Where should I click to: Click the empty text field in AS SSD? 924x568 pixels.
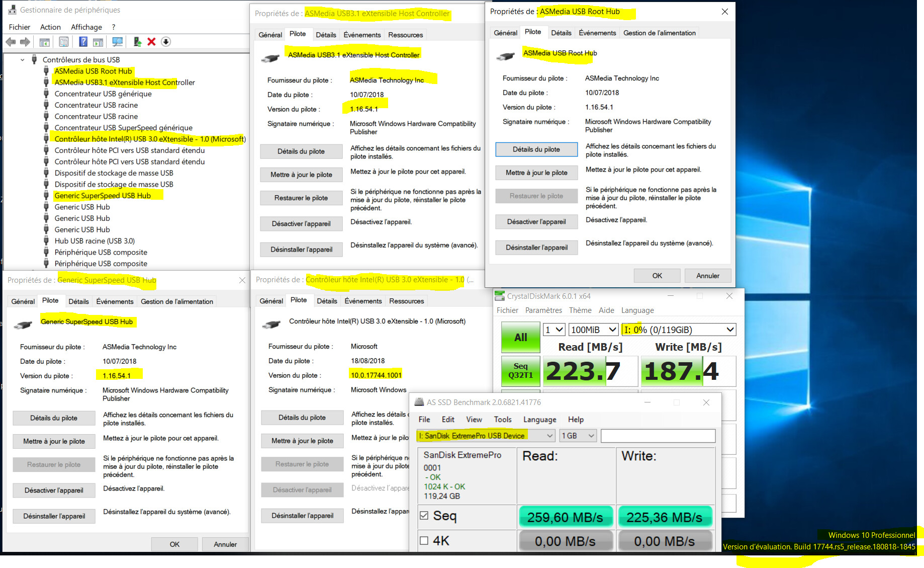click(x=658, y=436)
